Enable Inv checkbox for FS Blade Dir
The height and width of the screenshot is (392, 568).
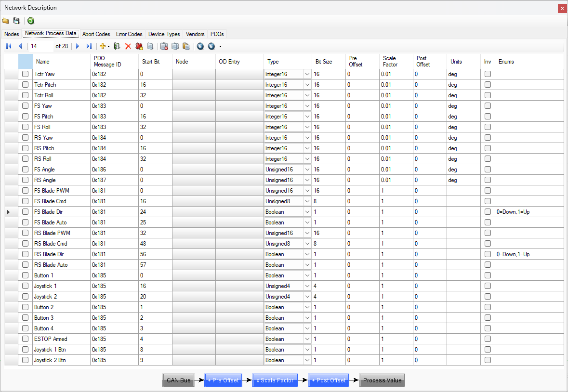(488, 212)
